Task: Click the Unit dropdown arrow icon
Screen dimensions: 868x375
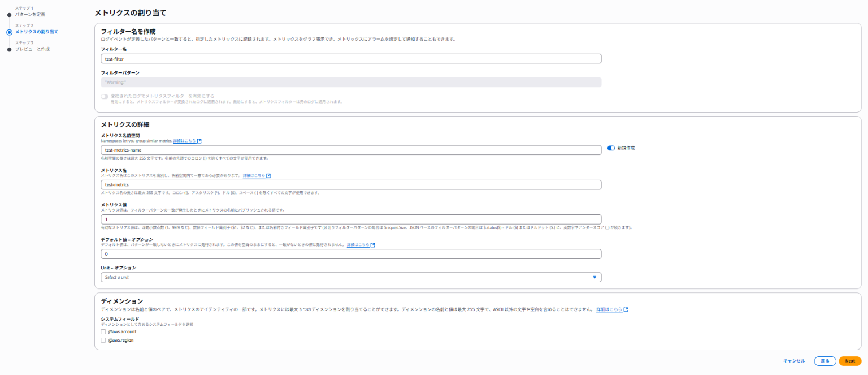Action: click(x=594, y=277)
